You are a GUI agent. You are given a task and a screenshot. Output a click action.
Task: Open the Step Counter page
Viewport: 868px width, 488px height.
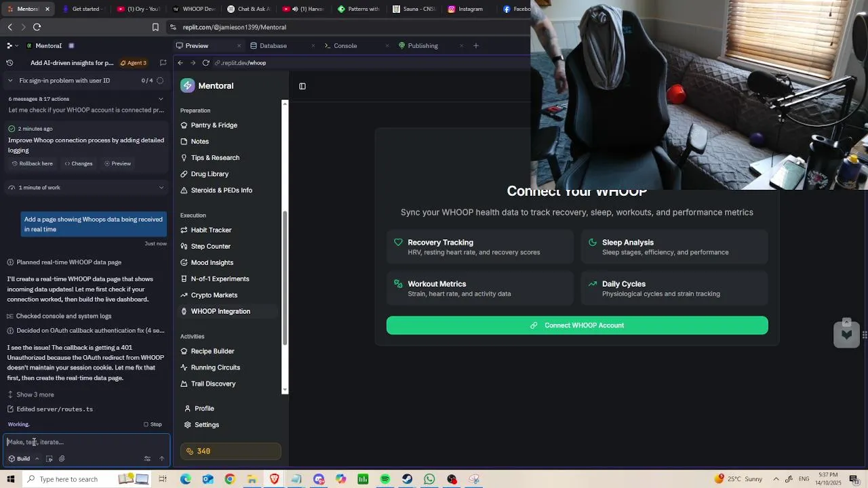[x=205, y=247]
